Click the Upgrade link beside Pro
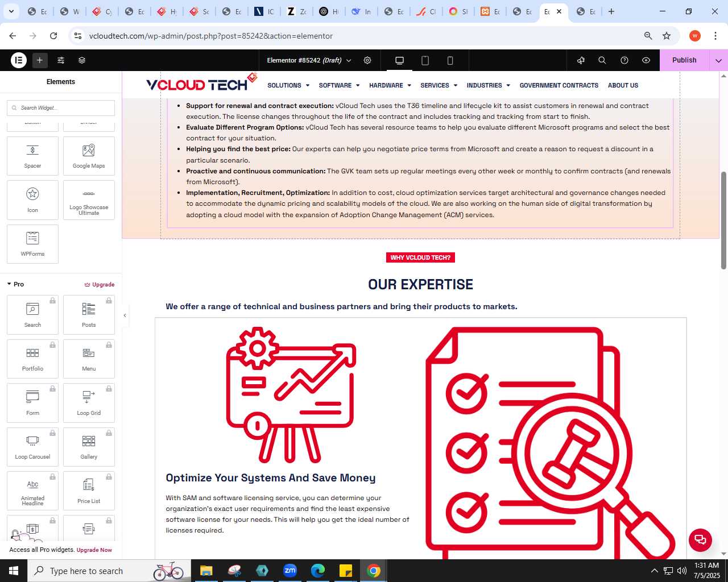This screenshot has width=728, height=582. click(x=100, y=284)
